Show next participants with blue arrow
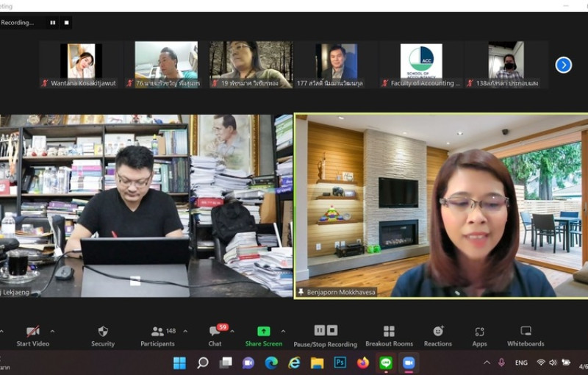Image resolution: width=588 pixels, height=375 pixels. (x=564, y=65)
